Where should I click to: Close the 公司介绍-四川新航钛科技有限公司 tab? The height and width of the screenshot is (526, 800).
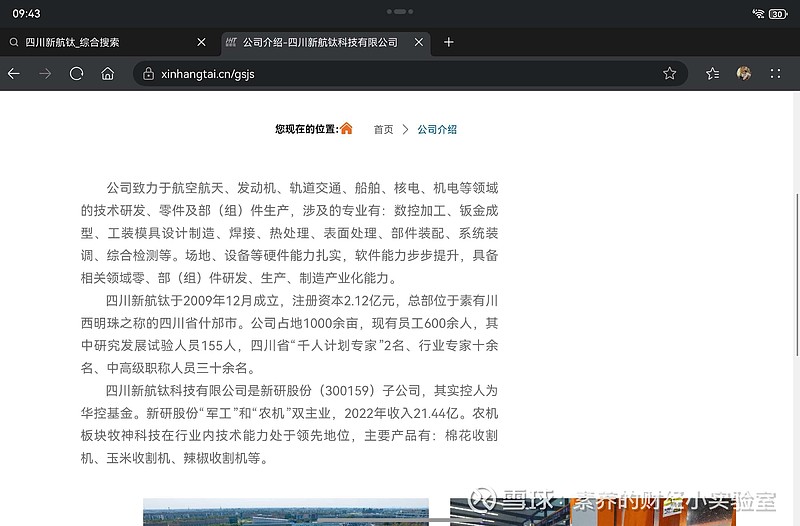click(419, 42)
